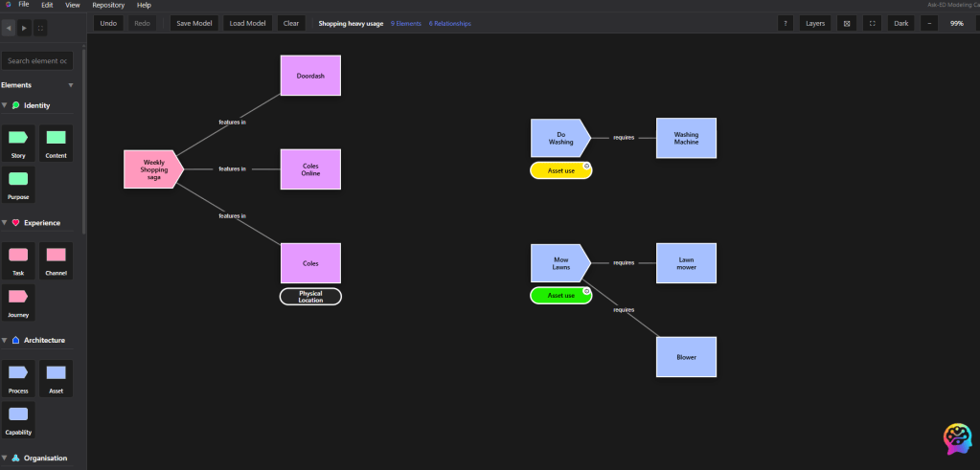Image resolution: width=980 pixels, height=470 pixels.
Task: Click the Search element input field
Action: click(x=37, y=61)
